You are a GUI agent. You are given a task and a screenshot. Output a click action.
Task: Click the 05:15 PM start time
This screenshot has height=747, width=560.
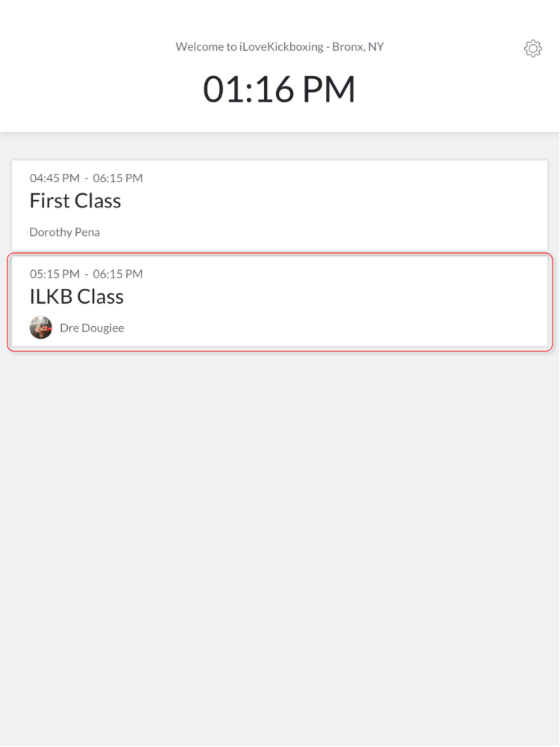tap(54, 274)
